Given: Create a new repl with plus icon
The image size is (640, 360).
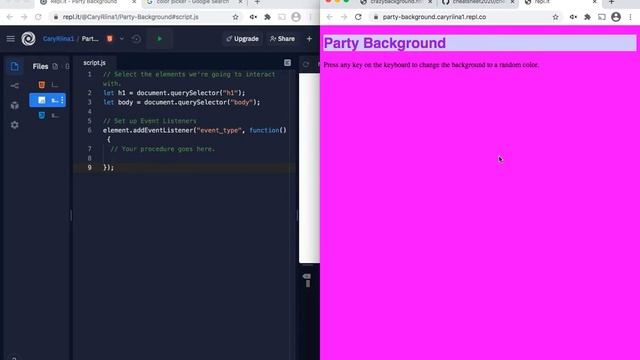Looking at the screenshot, I should click(x=309, y=39).
